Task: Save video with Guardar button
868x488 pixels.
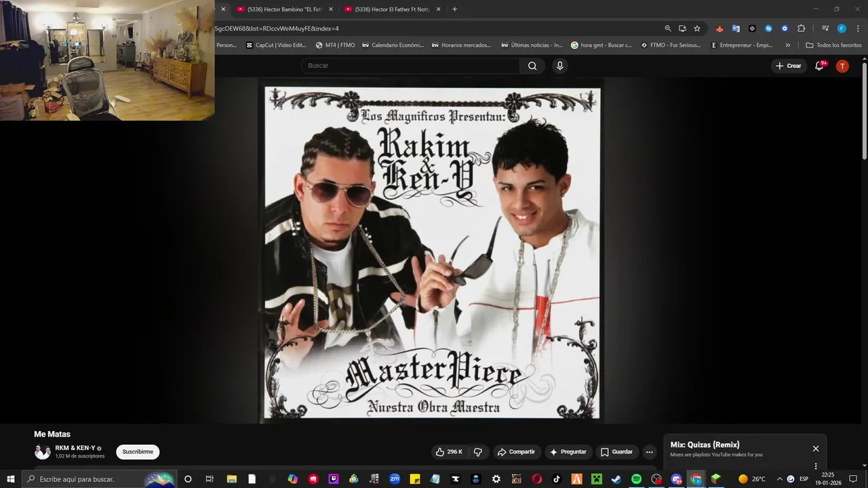Action: coord(616,452)
